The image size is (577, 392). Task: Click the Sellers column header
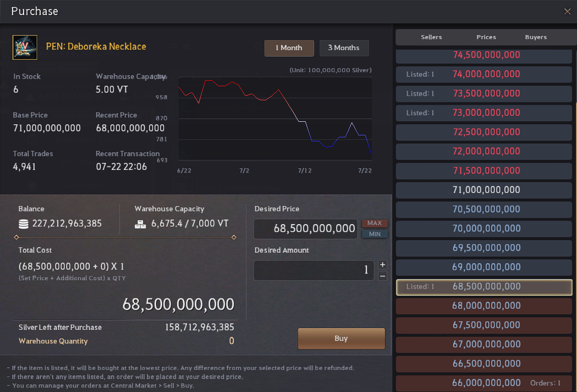coord(431,37)
